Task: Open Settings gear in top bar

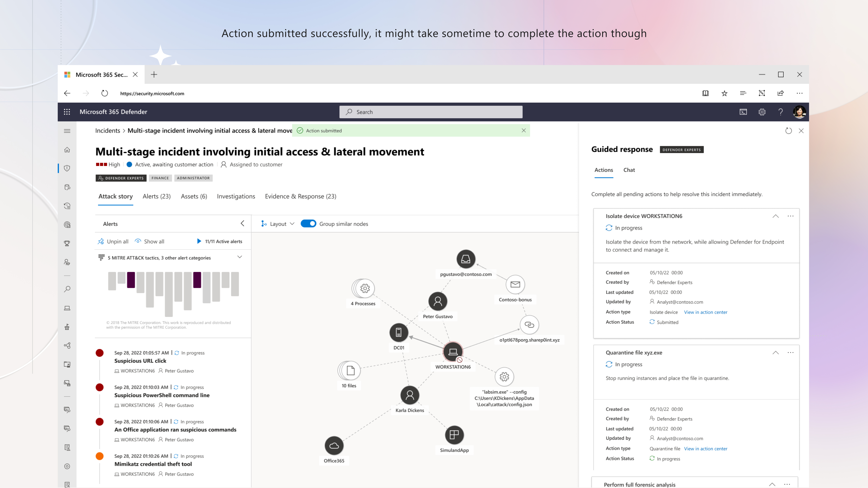Action: coord(762,112)
